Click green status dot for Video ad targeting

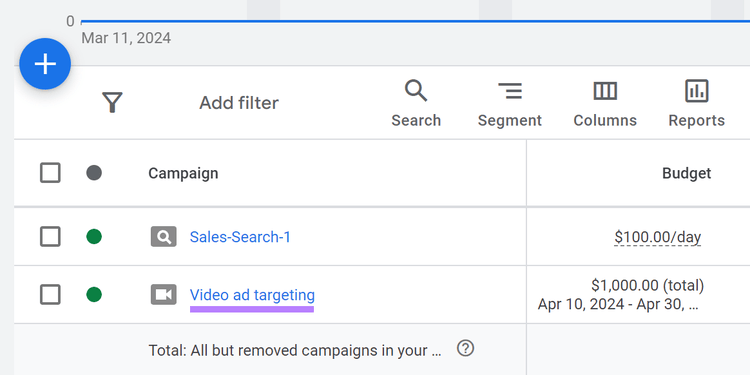tap(94, 294)
